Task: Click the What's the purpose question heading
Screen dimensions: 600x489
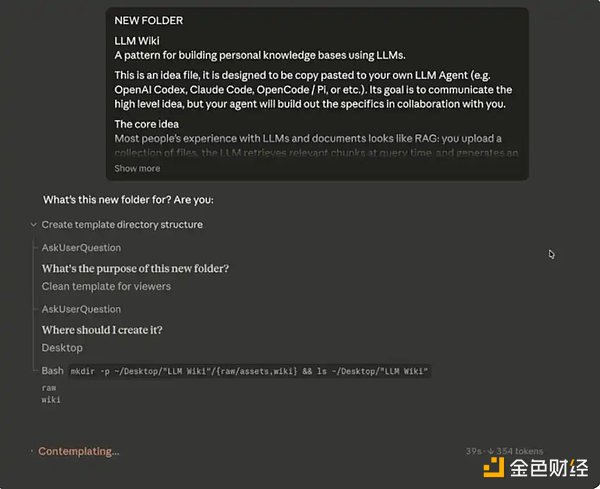Action: click(135, 268)
